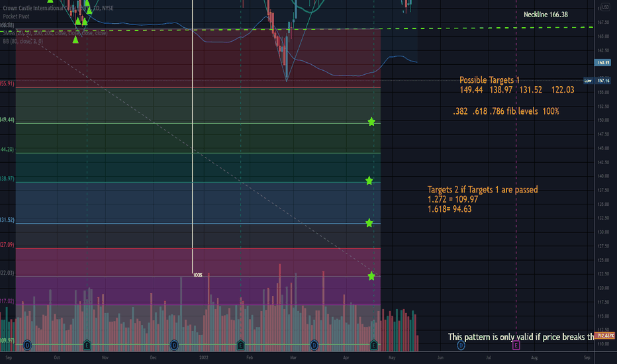Open the upcoming dividend marker after Jun

pos(461,345)
